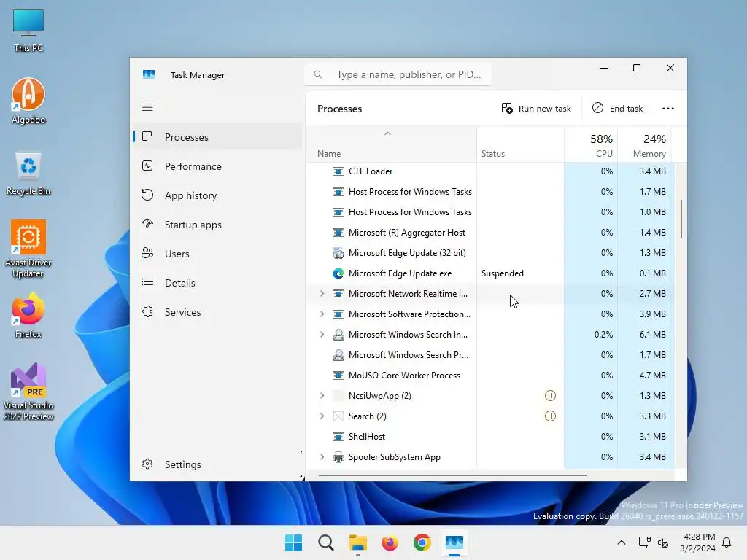747x560 pixels.
Task: Open Settings in Task Manager sidebar
Action: coord(217,464)
